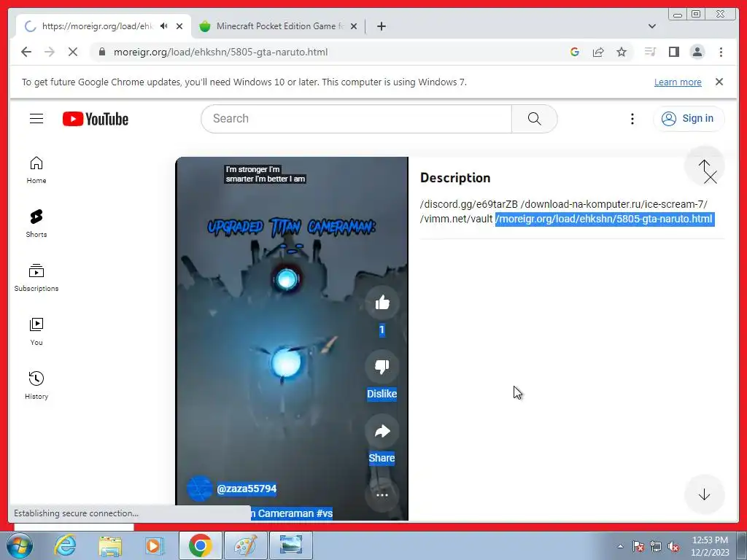Go to next short with down arrow
The height and width of the screenshot is (560, 747).
pyautogui.click(x=704, y=495)
